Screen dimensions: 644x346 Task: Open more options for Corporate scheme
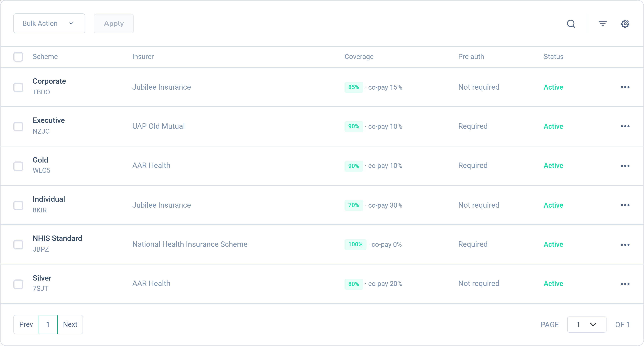(x=625, y=87)
